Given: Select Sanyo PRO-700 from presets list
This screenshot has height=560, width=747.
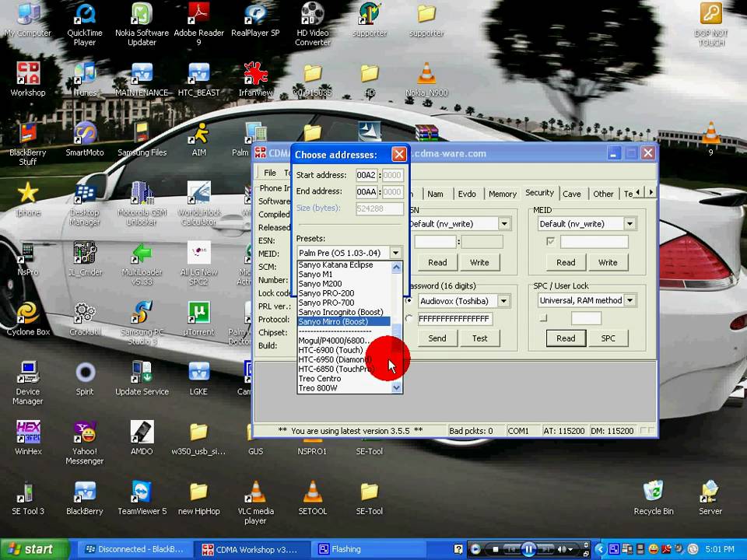Looking at the screenshot, I should (343, 303).
